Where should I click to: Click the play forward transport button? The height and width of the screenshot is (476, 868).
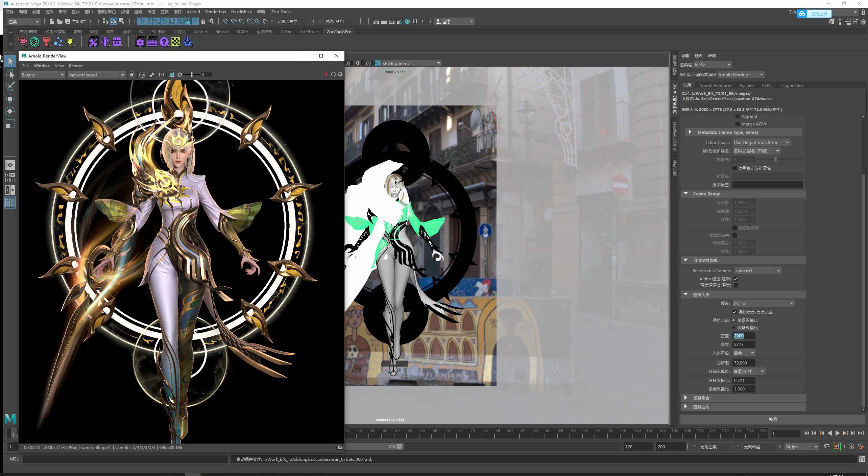[x=837, y=433]
